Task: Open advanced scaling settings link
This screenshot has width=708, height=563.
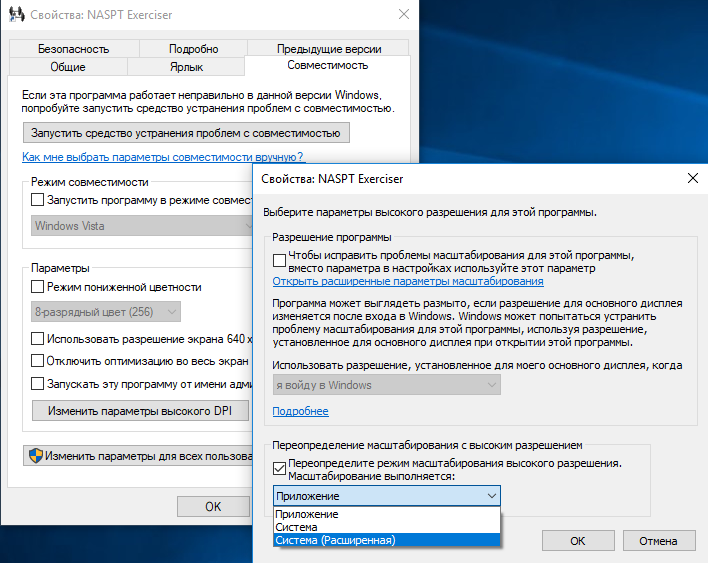Action: coord(408,281)
